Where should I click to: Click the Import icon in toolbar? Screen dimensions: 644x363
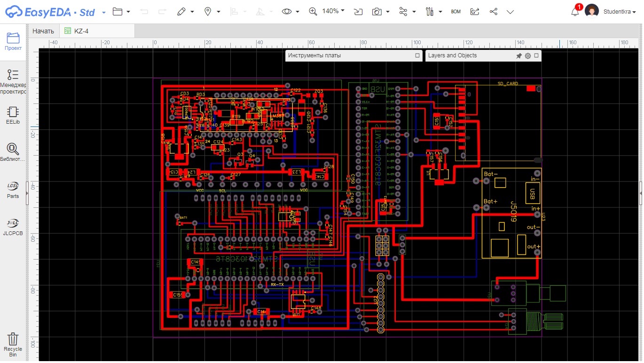[x=359, y=11]
